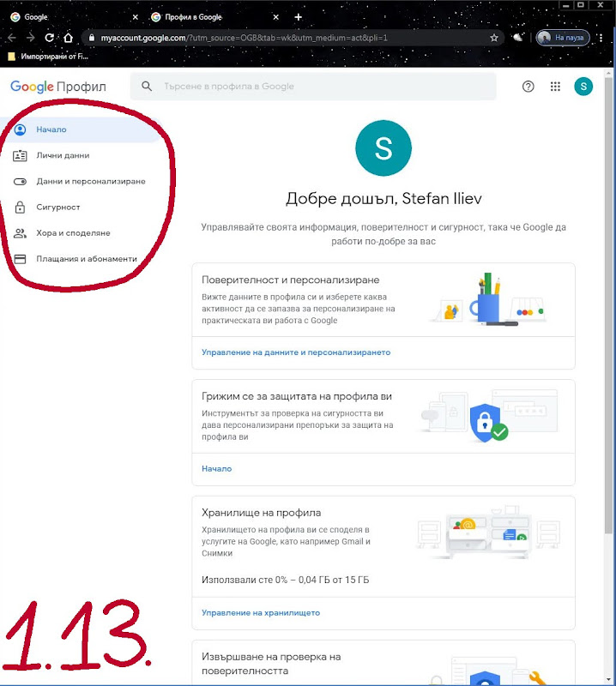
Task: Click 'Грижим се за защитата на профила ви' title
Action: (x=297, y=396)
